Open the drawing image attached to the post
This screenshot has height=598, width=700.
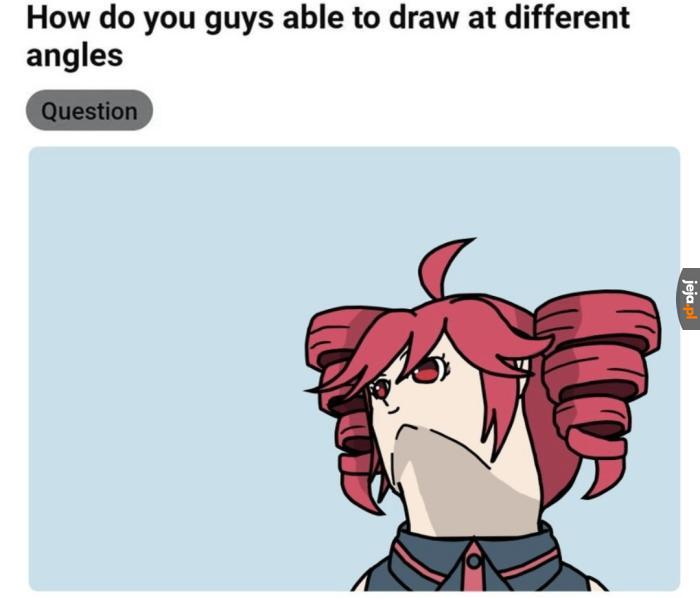click(354, 368)
